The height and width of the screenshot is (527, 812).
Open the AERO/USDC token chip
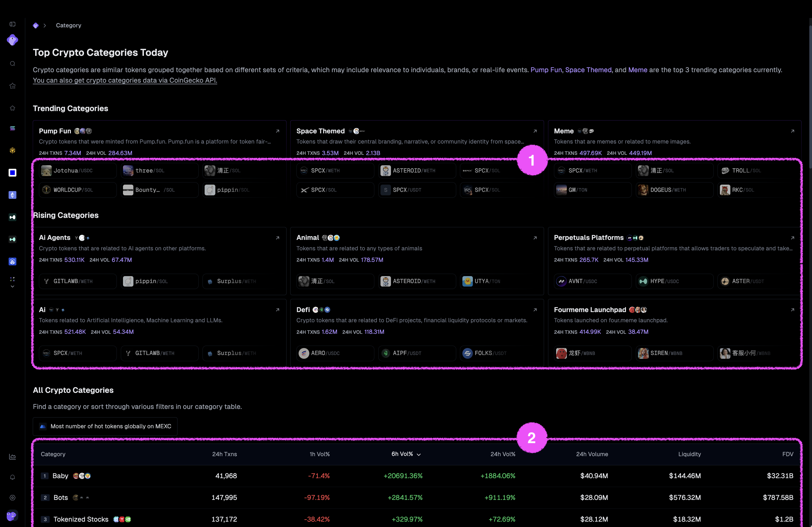click(x=335, y=353)
